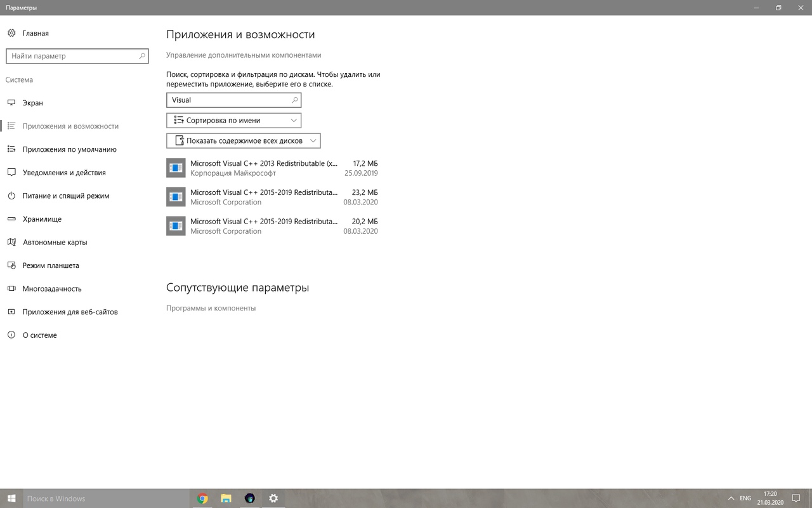Show hidden tray icons chevron
Viewport: 812px width, 508px height.
pos(731,498)
